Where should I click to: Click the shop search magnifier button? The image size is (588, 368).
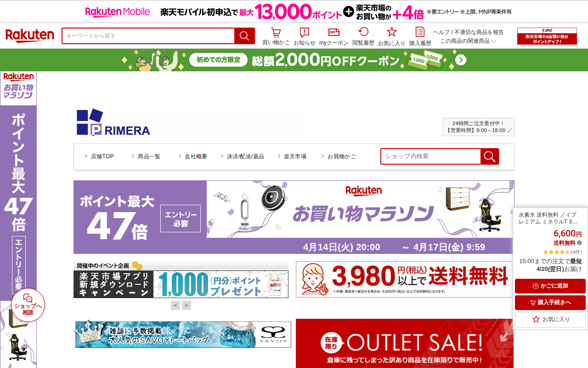(x=490, y=156)
